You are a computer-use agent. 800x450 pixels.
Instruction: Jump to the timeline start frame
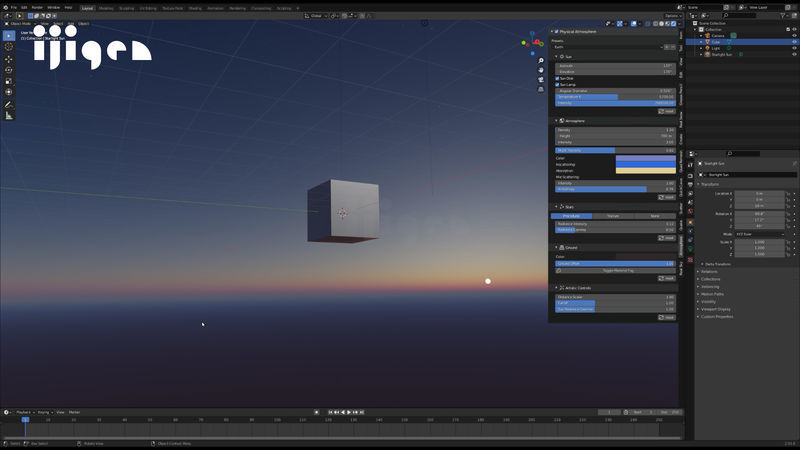pyautogui.click(x=330, y=412)
